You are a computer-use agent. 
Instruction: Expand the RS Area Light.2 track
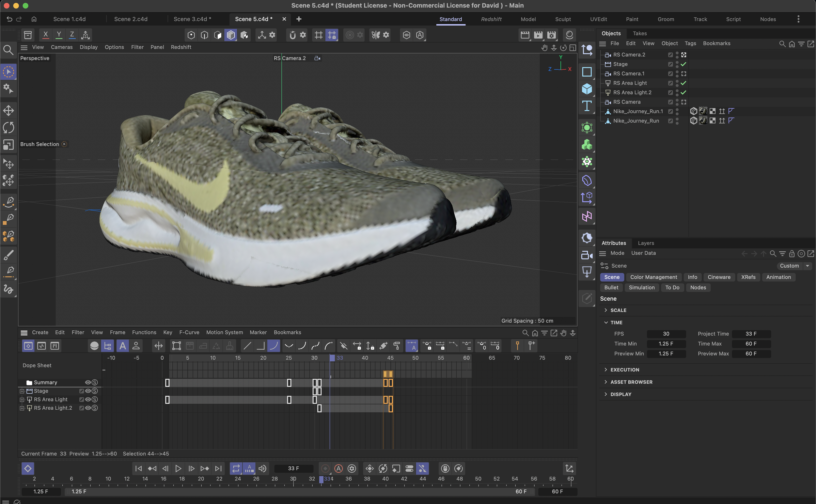point(22,408)
